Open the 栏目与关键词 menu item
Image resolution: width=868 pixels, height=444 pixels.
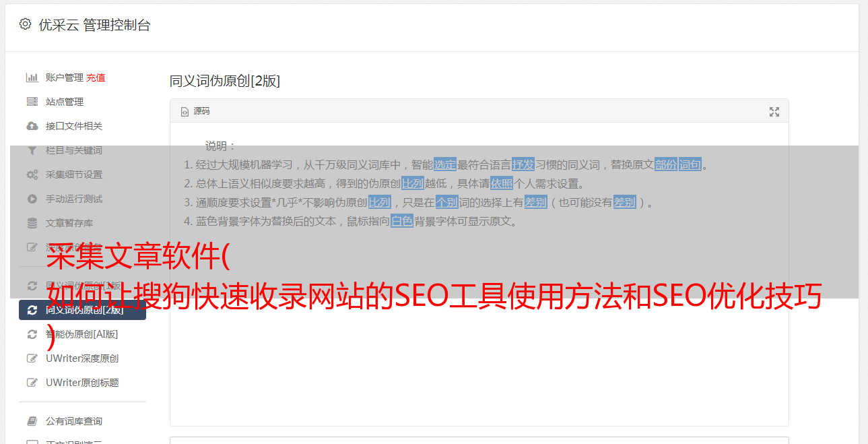[x=74, y=150]
